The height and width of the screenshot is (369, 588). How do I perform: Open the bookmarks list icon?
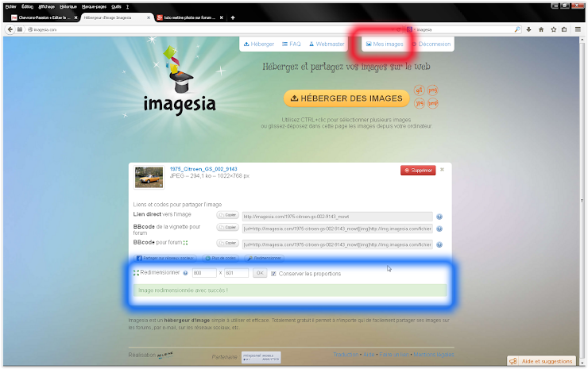click(x=564, y=29)
